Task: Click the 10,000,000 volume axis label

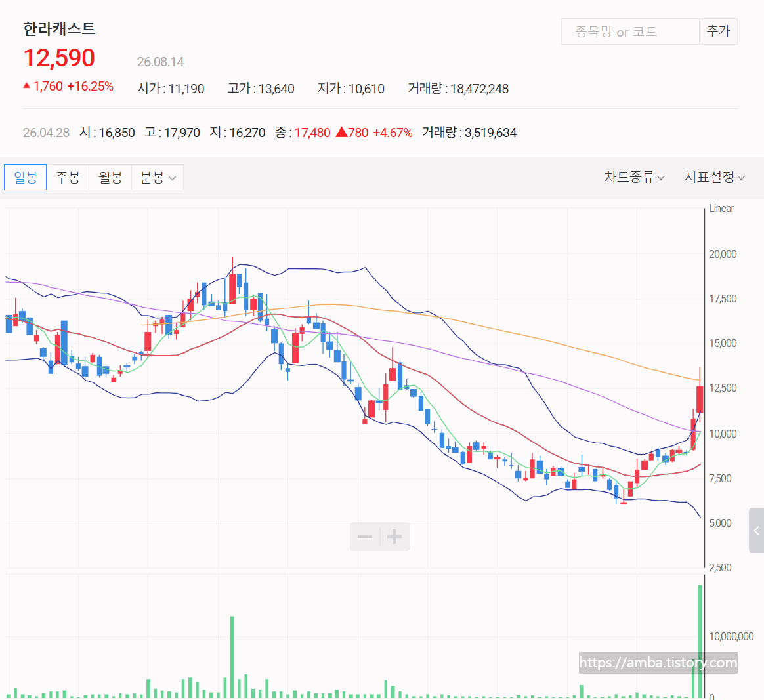Action: tap(731, 636)
